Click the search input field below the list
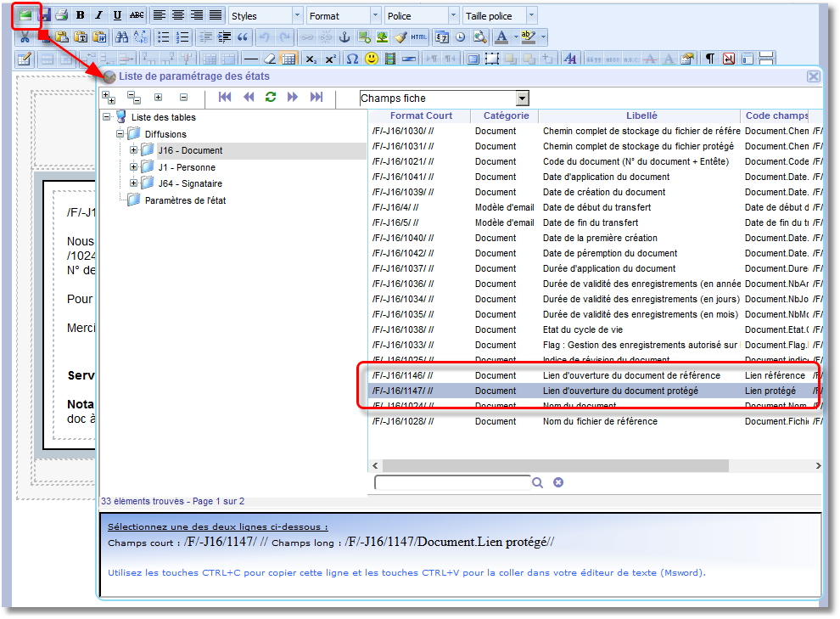This screenshot has height=619, width=840. tap(451, 482)
